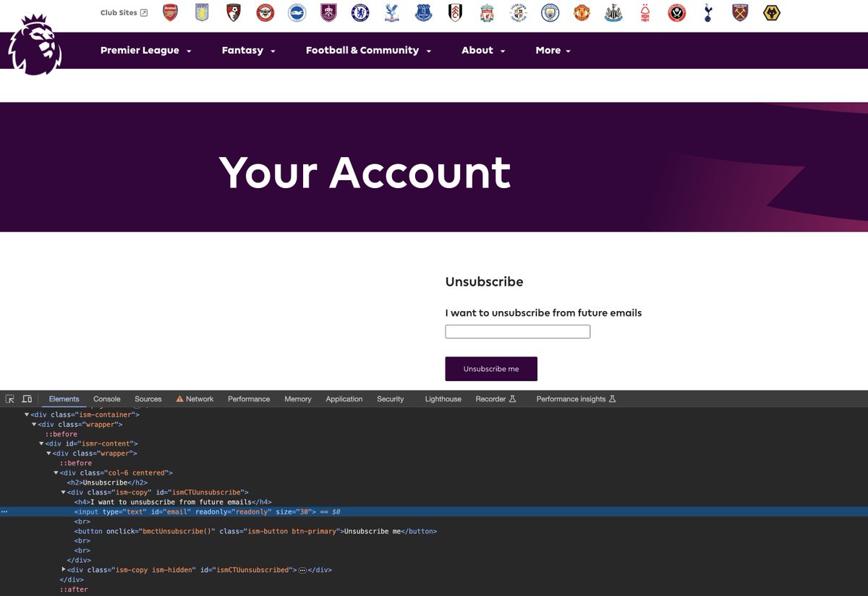Click the Premier League lion logo
Screen dimensions: 868x596
[x=35, y=45]
